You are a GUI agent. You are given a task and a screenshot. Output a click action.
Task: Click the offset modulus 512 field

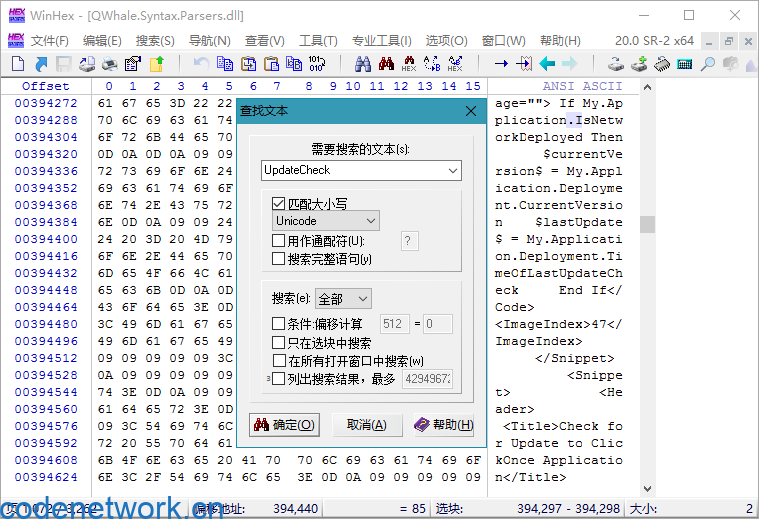(394, 323)
